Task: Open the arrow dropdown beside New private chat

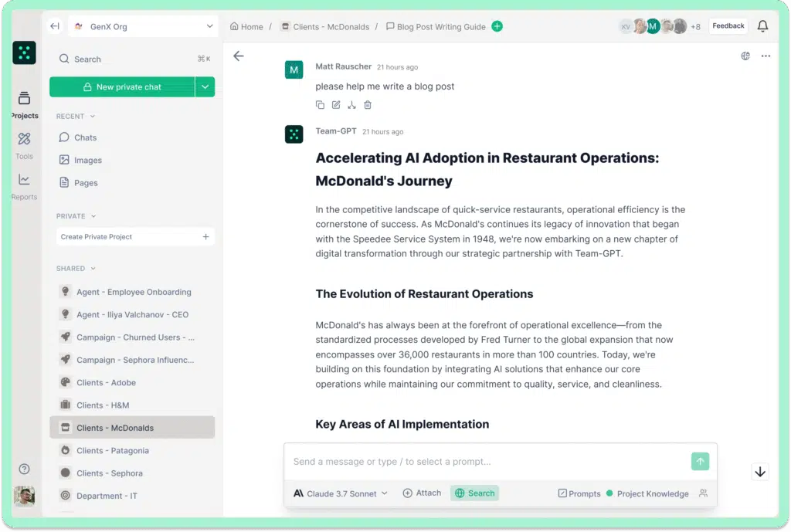Action: [205, 86]
